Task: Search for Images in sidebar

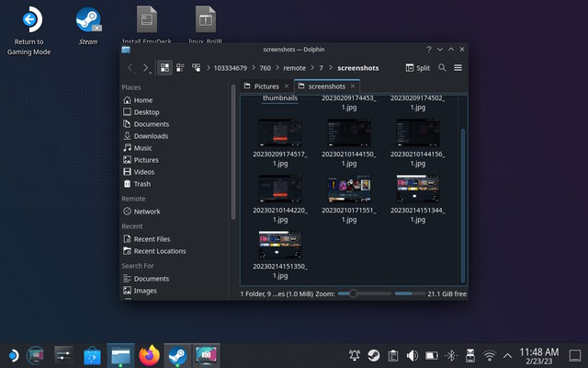Action: [x=140, y=291]
